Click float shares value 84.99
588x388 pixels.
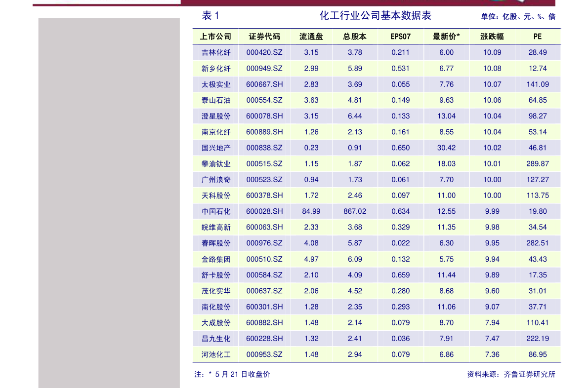pos(311,212)
